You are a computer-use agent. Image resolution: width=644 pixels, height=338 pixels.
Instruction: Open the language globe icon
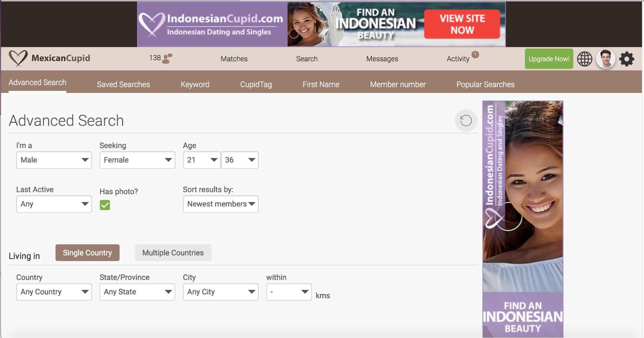point(584,59)
